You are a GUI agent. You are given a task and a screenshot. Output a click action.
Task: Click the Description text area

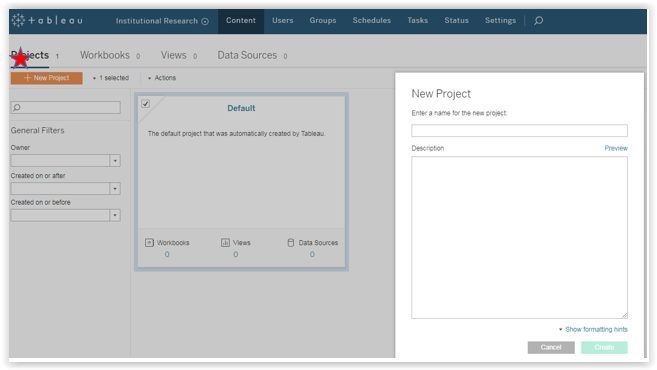pos(520,238)
